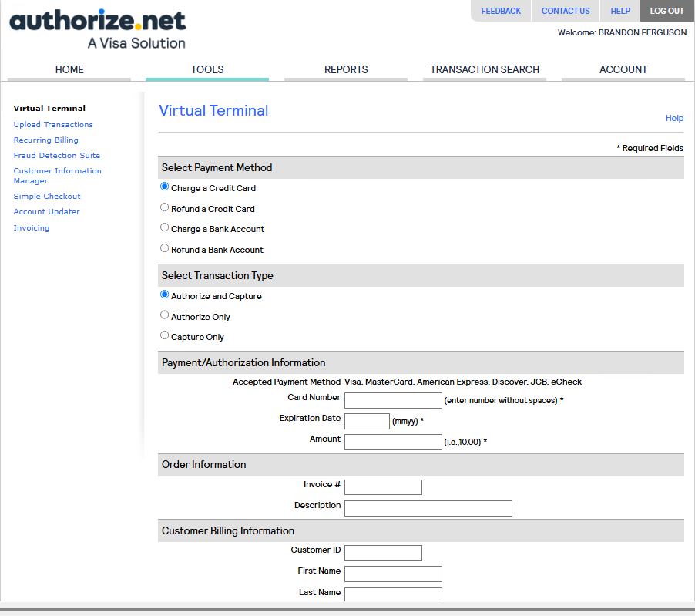Viewport: 695px width, 616px height.
Task: Select Virtual Terminal in the sidebar
Action: tap(49, 108)
